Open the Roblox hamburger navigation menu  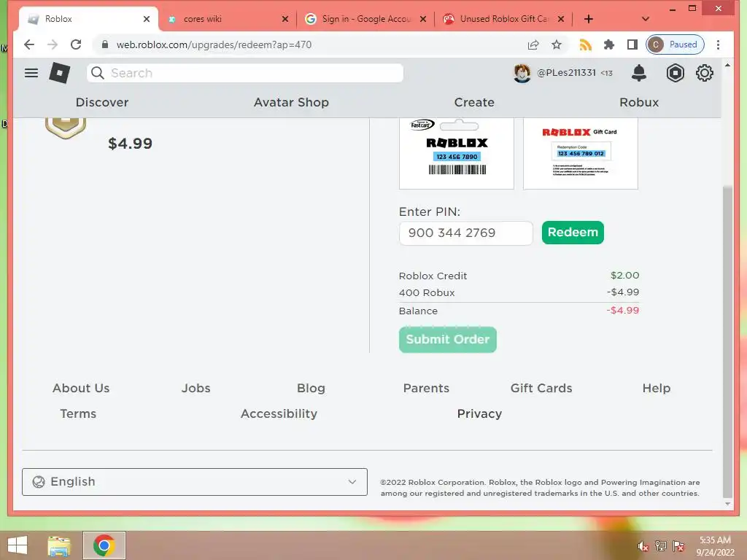pos(31,73)
